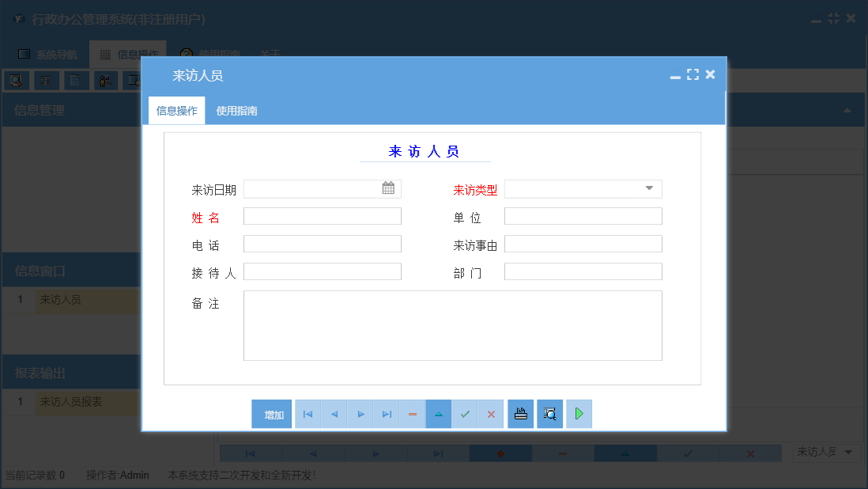Image resolution: width=868 pixels, height=489 pixels.
Task: Click the magnifier document icon in the top toolbar
Action: coord(17,80)
